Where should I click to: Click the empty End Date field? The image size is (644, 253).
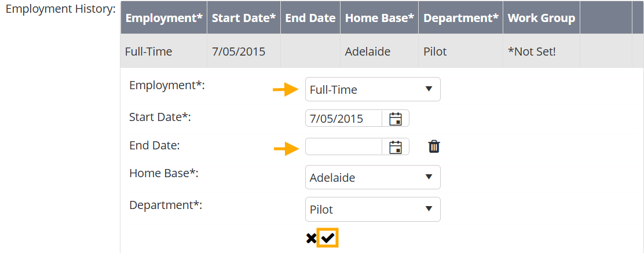[343, 147]
